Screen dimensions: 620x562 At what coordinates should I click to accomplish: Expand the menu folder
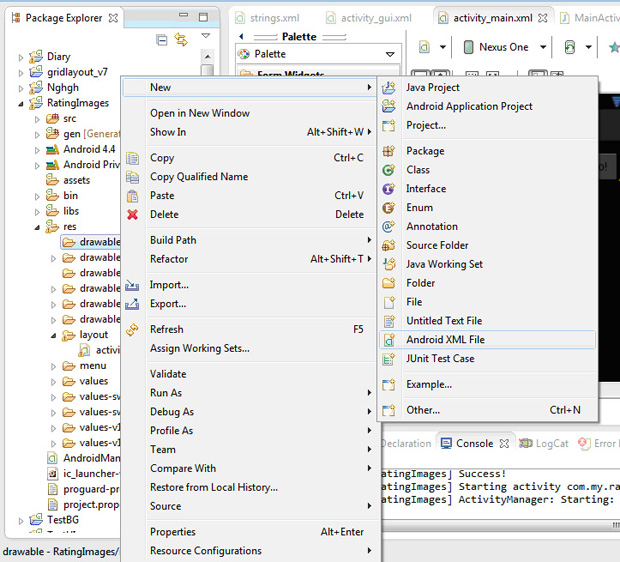(x=53, y=367)
